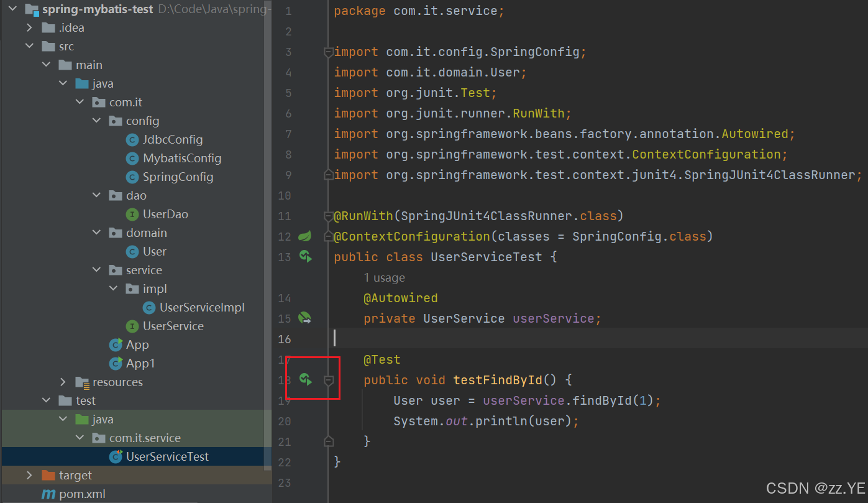Collapse the com.it.service test package chevron
Image resolution: width=868 pixels, height=503 pixels.
click(80, 438)
